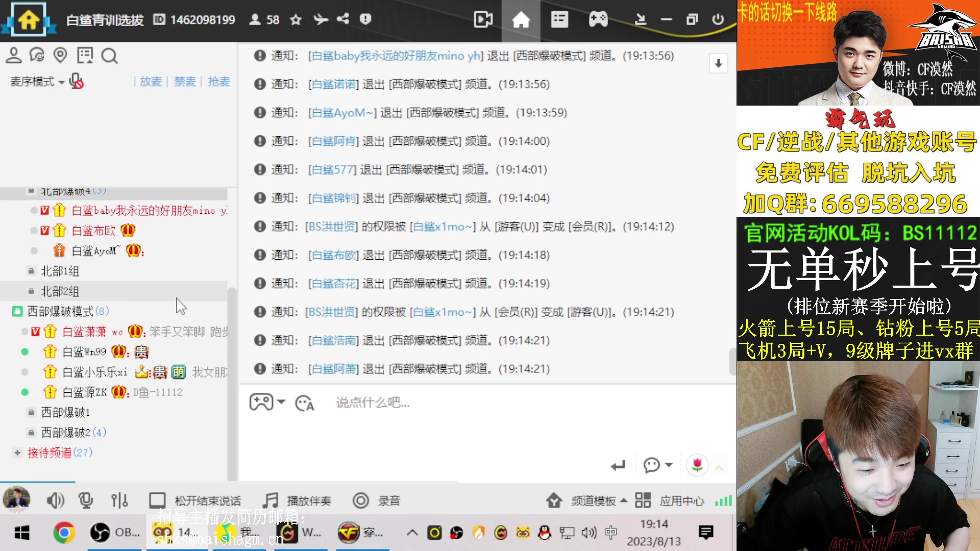The image size is (980, 551).
Task: Check the network signal strength bars
Action: tap(723, 500)
